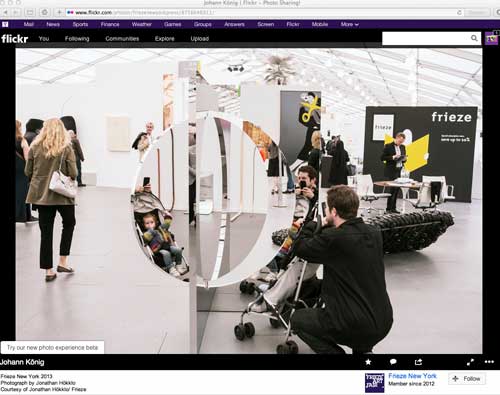
Task: Select Upload in the Flickr navigation
Action: tap(200, 39)
